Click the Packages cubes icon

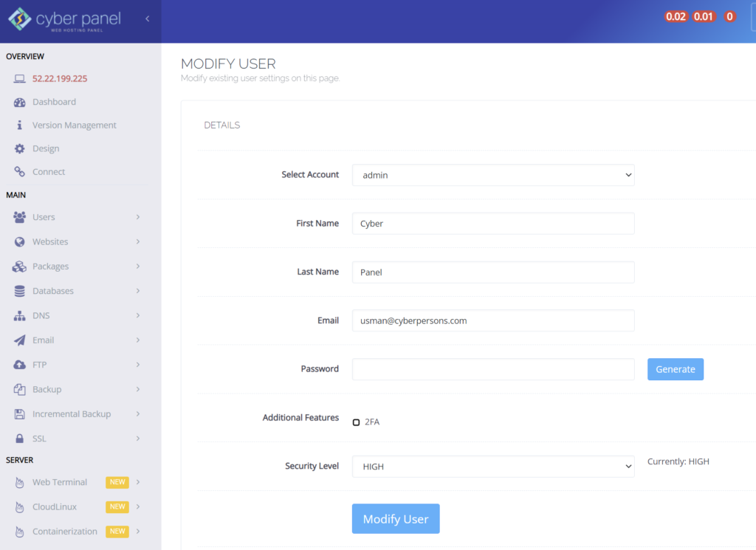tap(19, 267)
